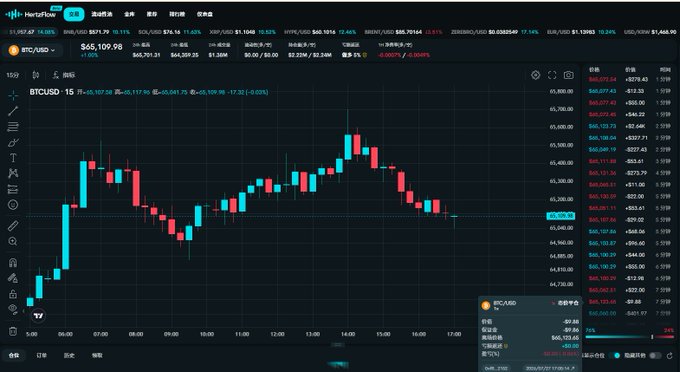
Task: Switch to the 领取 claim tab
Action: pos(97,356)
